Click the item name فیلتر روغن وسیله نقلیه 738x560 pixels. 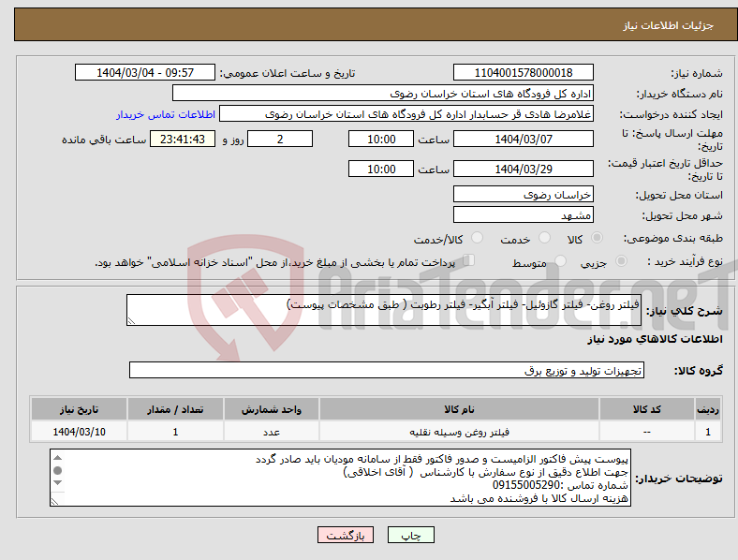pos(459,432)
